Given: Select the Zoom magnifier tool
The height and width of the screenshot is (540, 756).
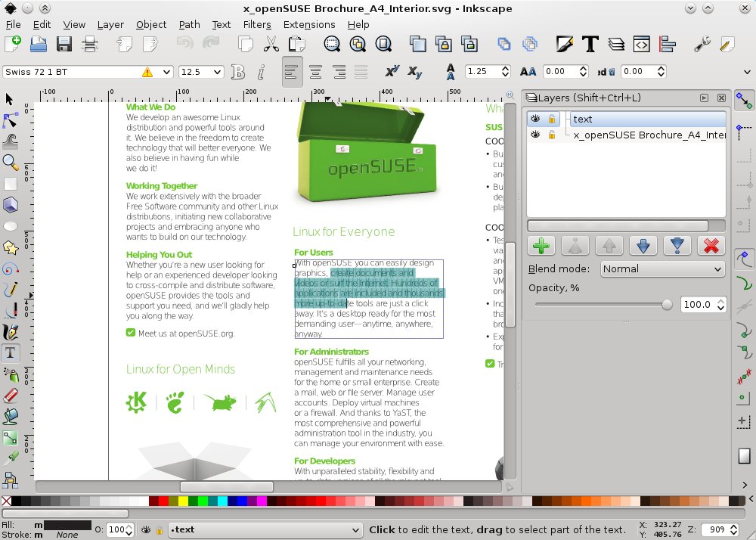Looking at the screenshot, I should pyautogui.click(x=11, y=163).
